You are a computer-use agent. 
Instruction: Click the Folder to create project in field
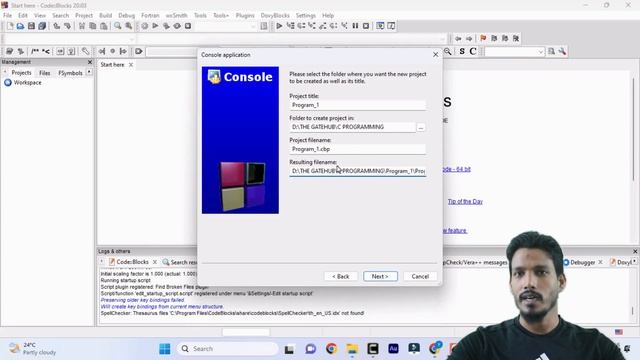(353, 127)
